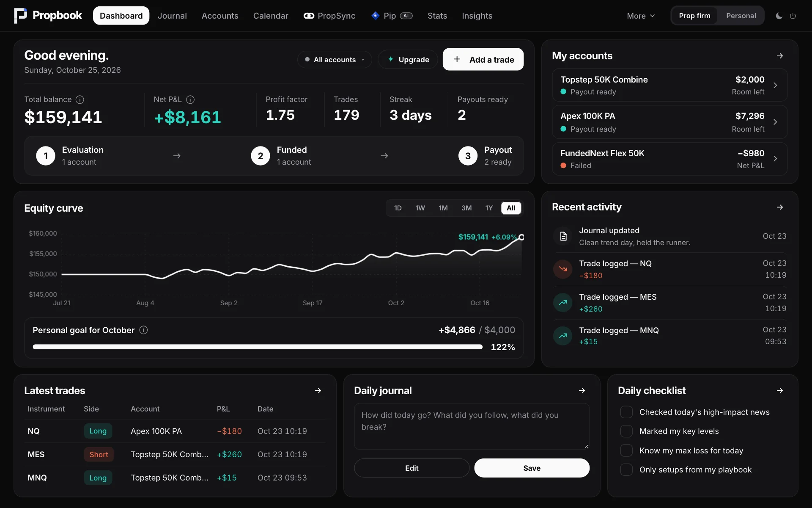Click the NQ downtrend activity icon
The width and height of the screenshot is (812, 508).
pyautogui.click(x=563, y=269)
